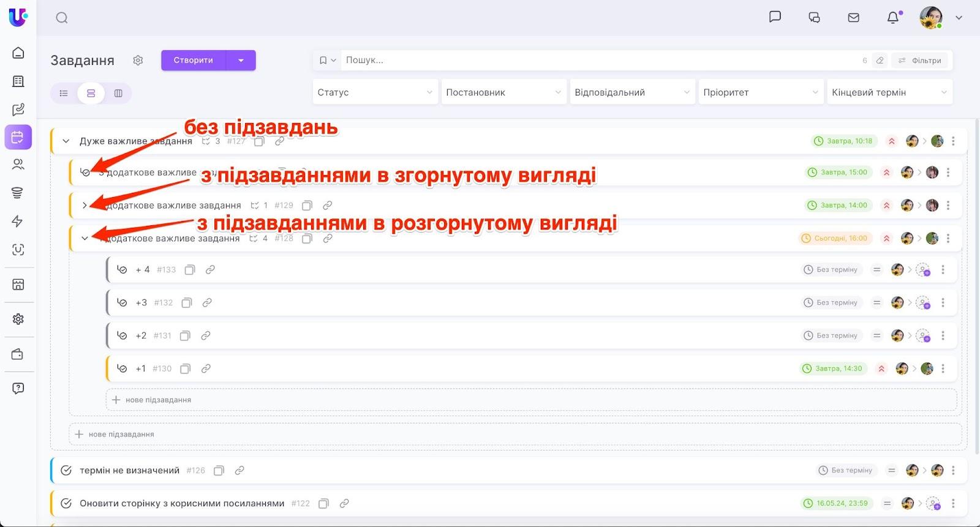Open notifications bell icon
This screenshot has width=980, height=527.
point(893,18)
